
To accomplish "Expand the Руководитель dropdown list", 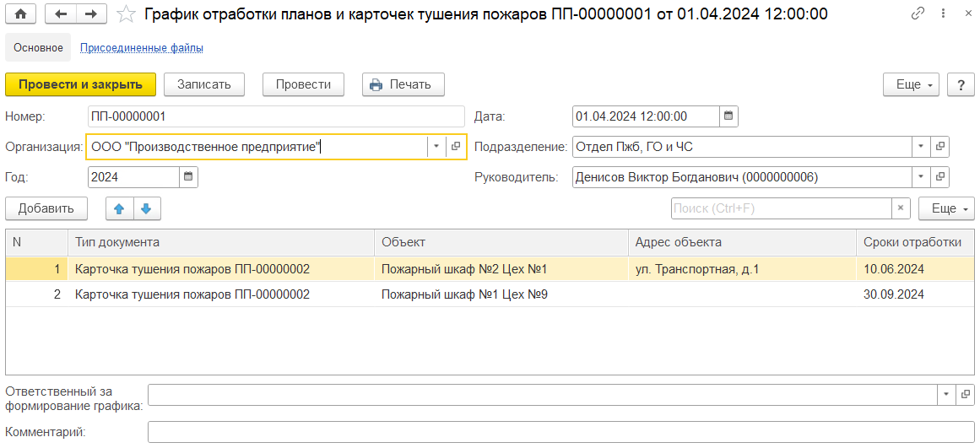I will pos(920,177).
